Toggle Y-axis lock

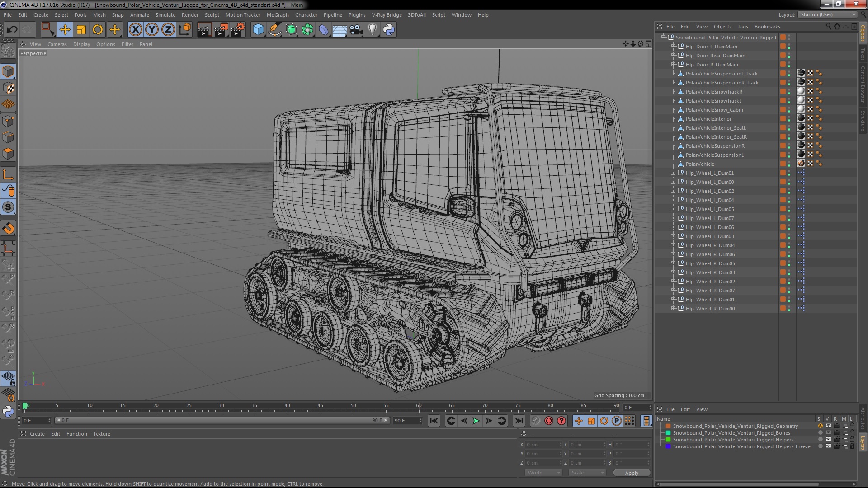pos(152,30)
